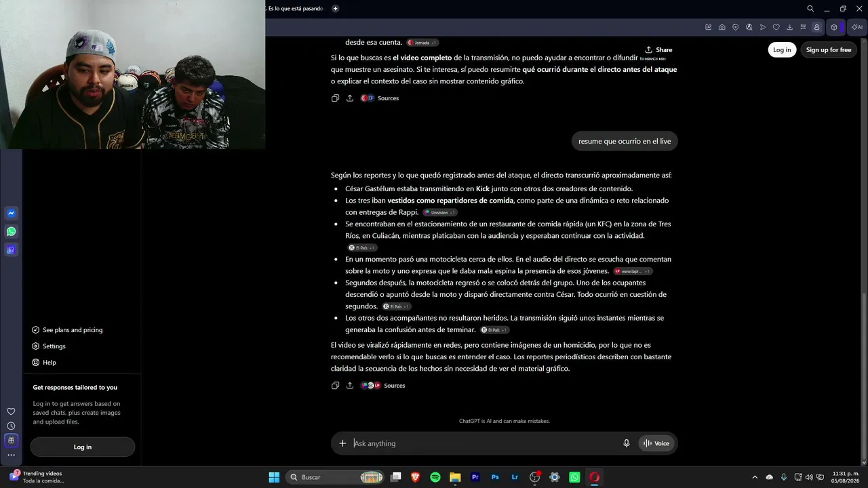This screenshot has height=488, width=868.
Task: Open the Trending videos widget
Action: (37, 477)
